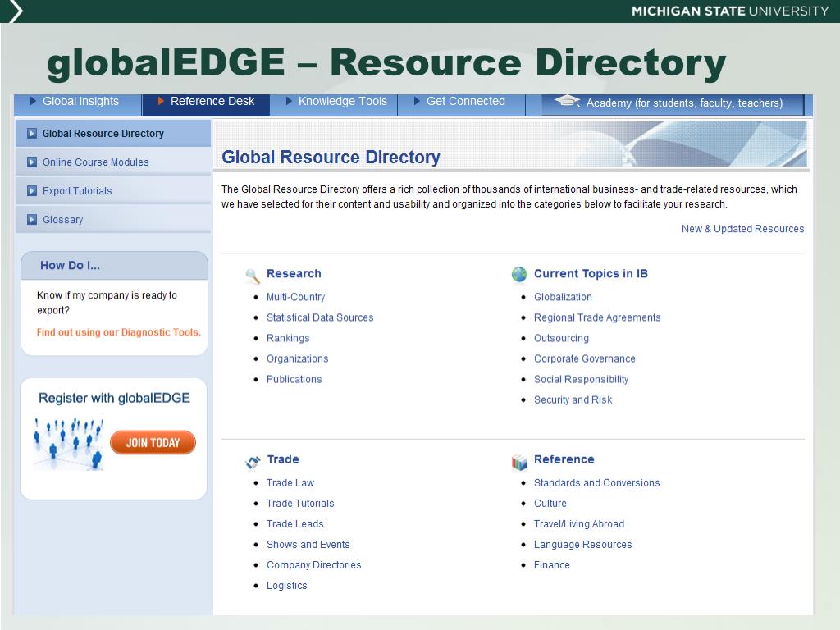Click the white chevron in the top-left header
Viewport: 840px width, 630px height.
(16, 11)
